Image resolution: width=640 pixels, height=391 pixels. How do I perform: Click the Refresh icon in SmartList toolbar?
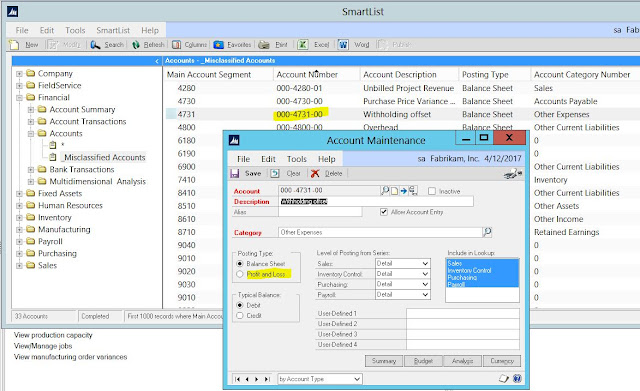coord(136,44)
